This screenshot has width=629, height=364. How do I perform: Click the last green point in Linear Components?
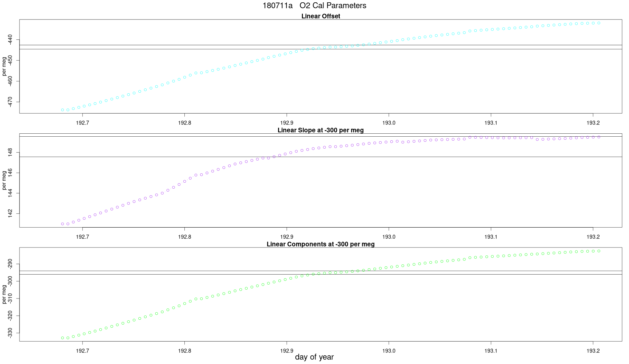(x=599, y=251)
